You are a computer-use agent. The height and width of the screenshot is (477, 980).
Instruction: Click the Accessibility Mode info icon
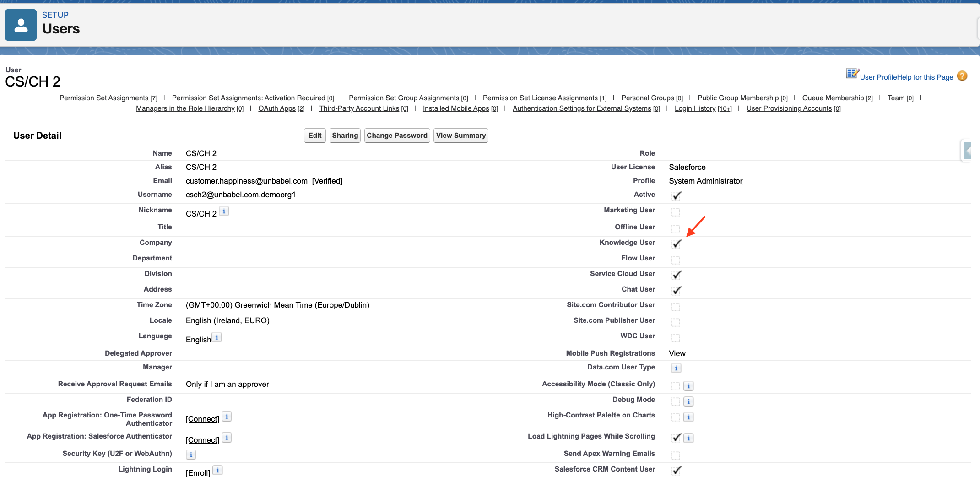click(x=688, y=386)
